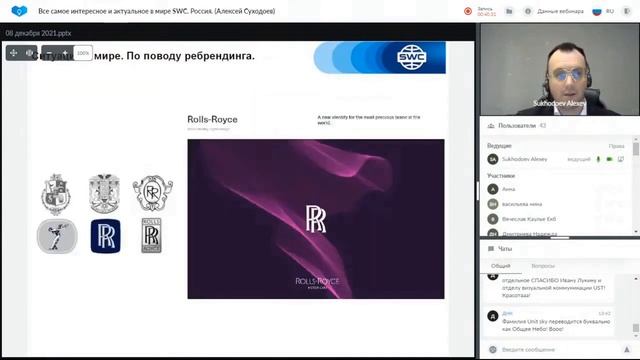Click the Пользователи panel icon

(491, 126)
